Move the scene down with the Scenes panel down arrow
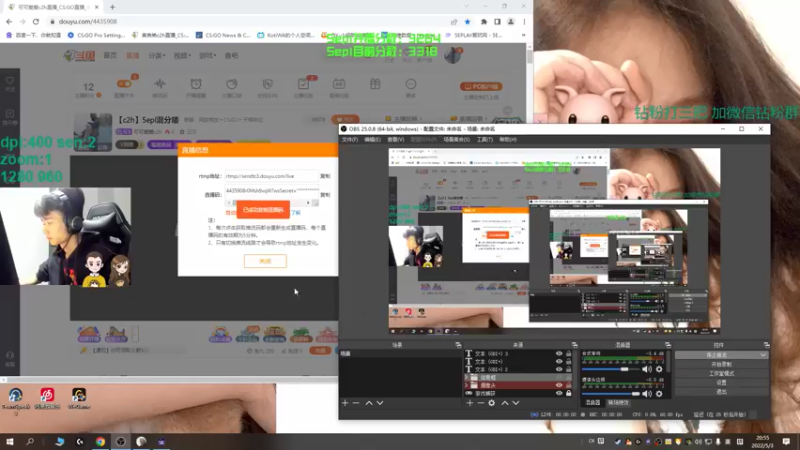This screenshot has height=450, width=800. (x=380, y=403)
